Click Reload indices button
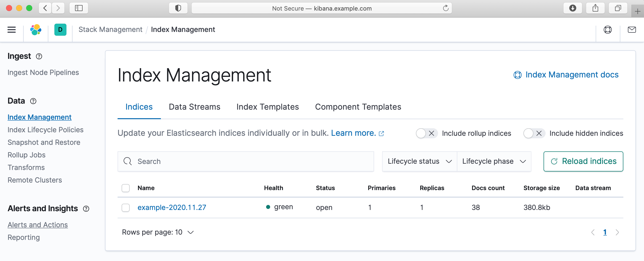This screenshot has width=644, height=261. click(583, 161)
